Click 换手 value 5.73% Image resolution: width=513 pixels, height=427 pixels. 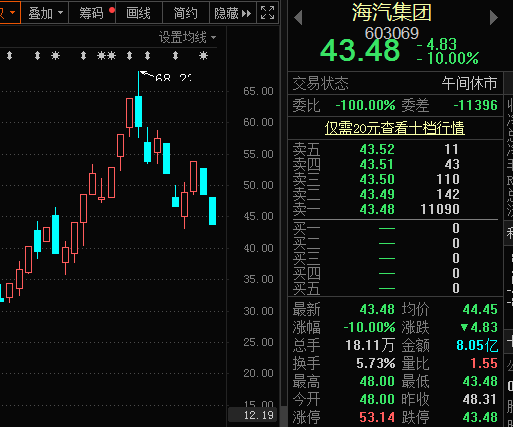point(376,363)
